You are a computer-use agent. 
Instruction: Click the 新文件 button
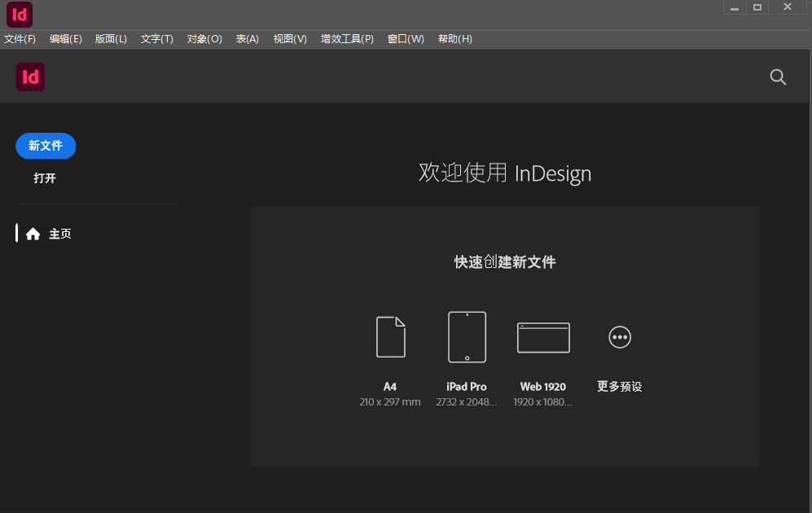click(x=46, y=146)
